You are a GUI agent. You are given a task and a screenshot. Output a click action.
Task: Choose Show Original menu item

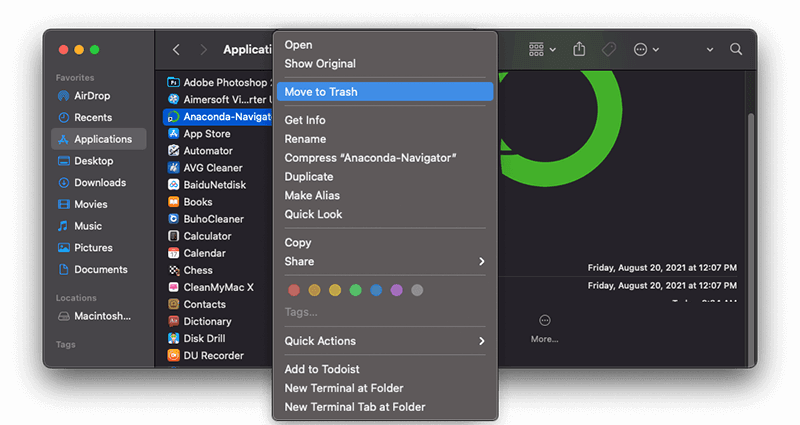[x=385, y=64]
